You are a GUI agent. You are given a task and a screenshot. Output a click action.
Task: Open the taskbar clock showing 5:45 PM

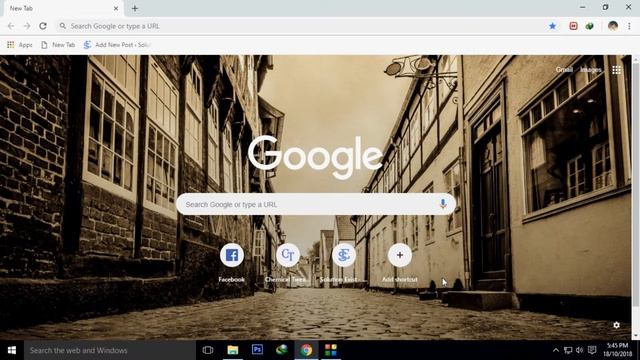coord(618,350)
